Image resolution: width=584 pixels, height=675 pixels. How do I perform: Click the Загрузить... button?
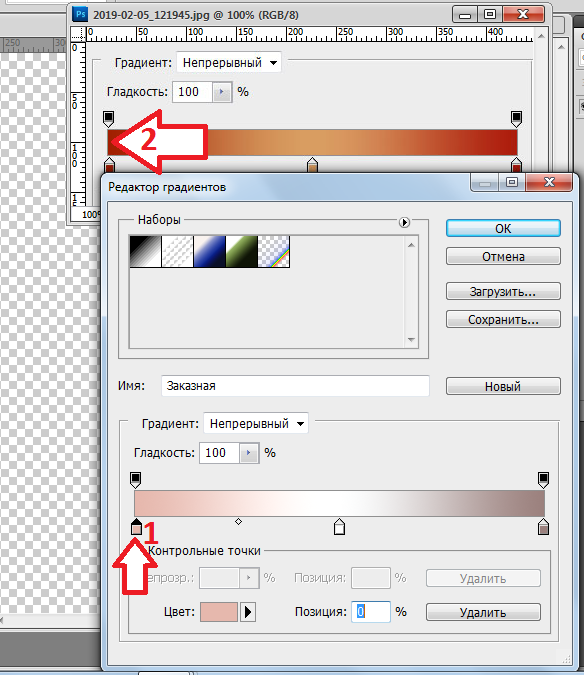(503, 291)
